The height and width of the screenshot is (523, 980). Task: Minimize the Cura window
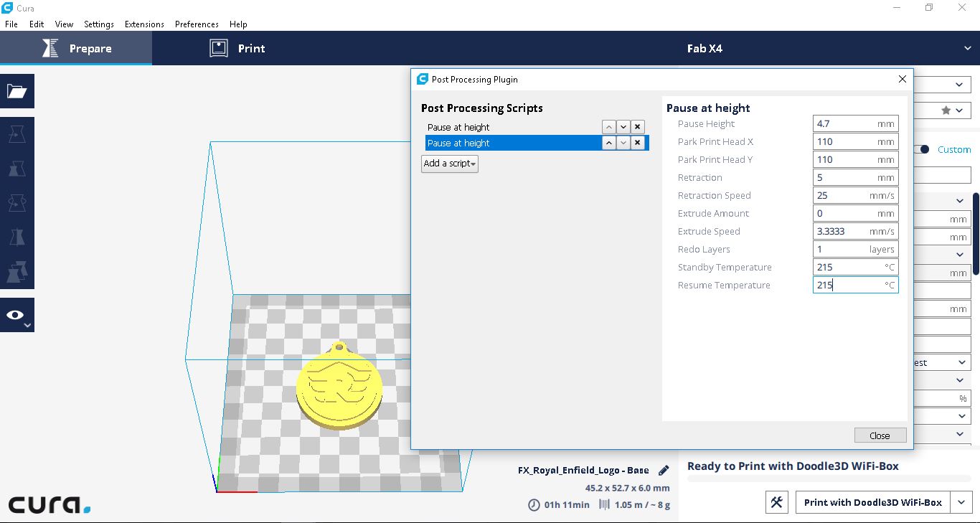click(897, 7)
